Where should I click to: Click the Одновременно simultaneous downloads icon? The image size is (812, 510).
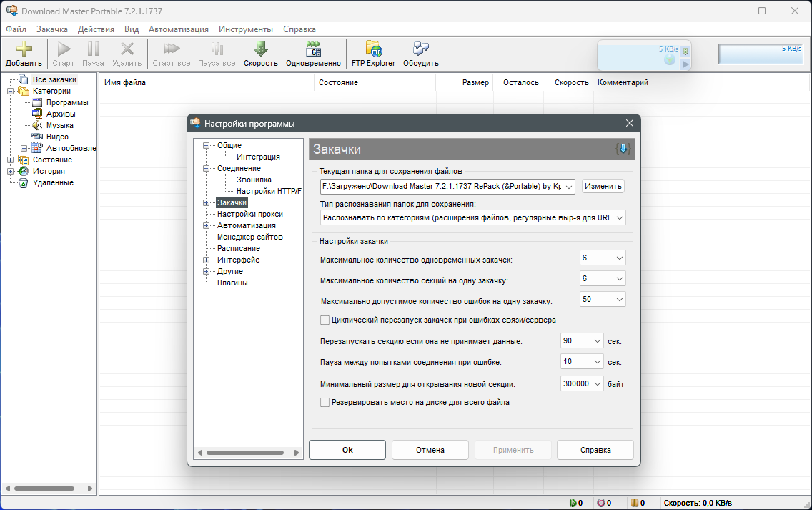(x=313, y=49)
